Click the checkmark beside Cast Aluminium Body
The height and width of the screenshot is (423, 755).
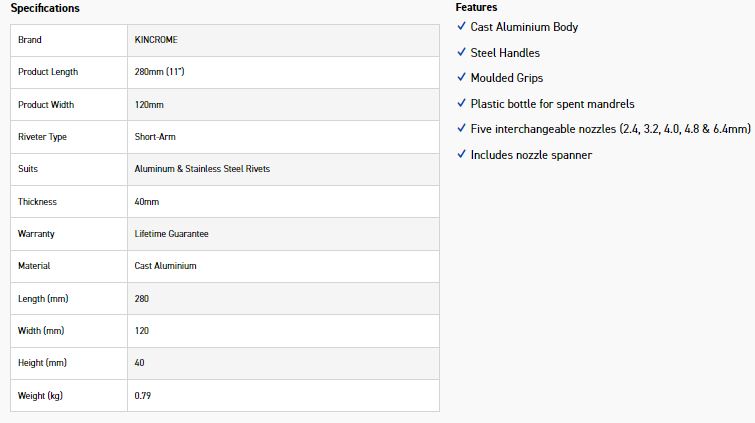click(461, 26)
